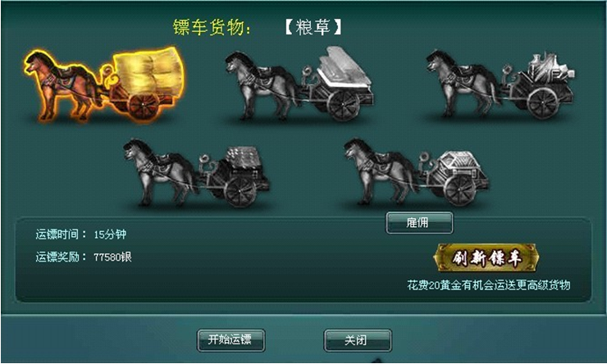Click the silver ingots cargo pile

coord(344,69)
